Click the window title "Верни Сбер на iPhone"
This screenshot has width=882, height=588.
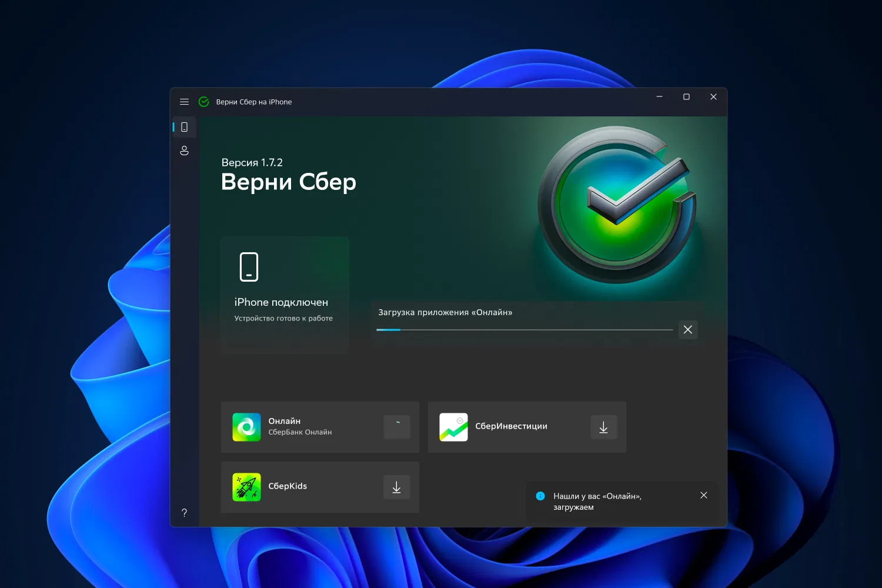click(254, 102)
